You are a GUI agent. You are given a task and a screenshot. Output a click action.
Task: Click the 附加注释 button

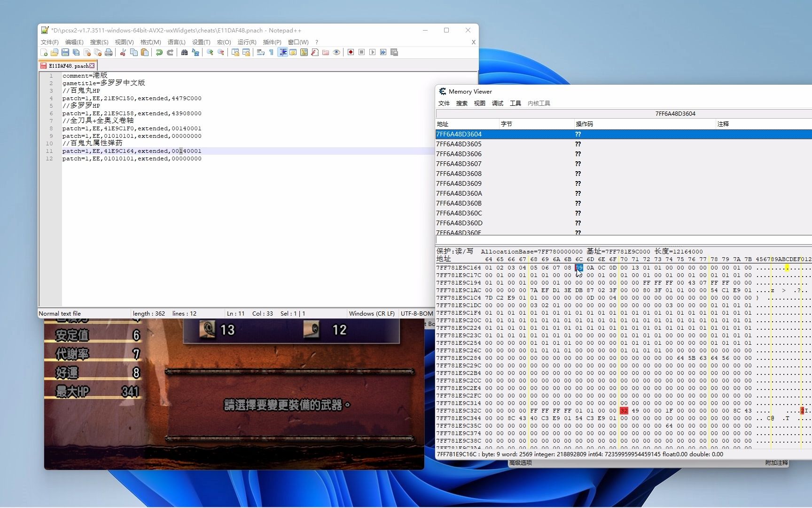click(776, 463)
